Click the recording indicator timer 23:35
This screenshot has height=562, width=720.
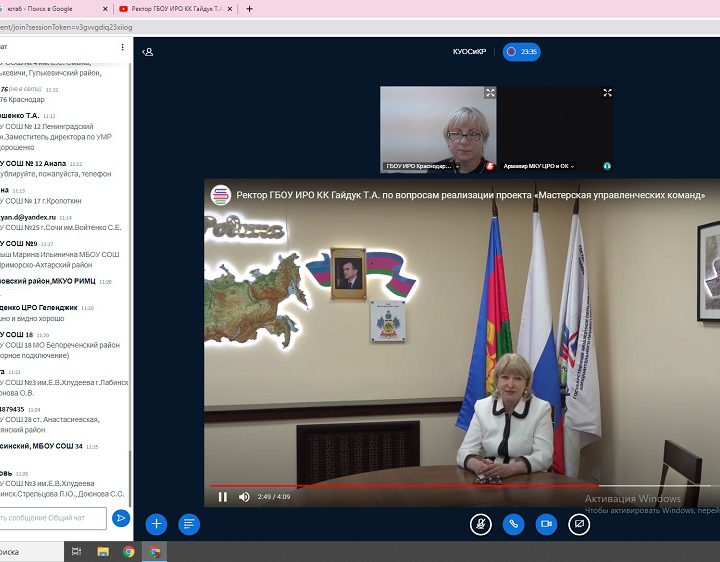(521, 51)
